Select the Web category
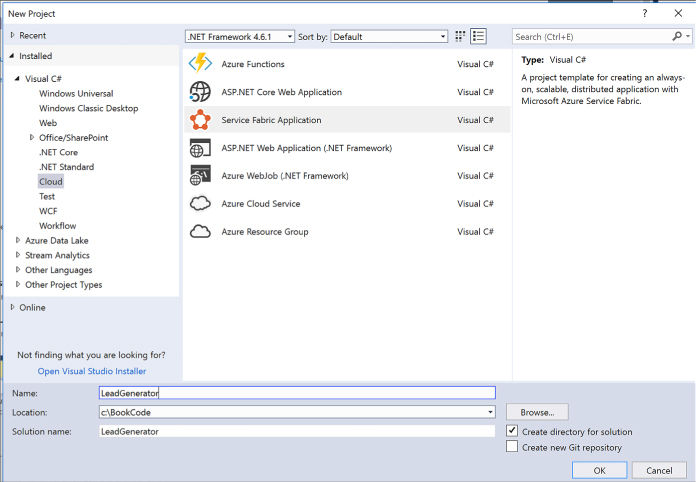 [48, 123]
